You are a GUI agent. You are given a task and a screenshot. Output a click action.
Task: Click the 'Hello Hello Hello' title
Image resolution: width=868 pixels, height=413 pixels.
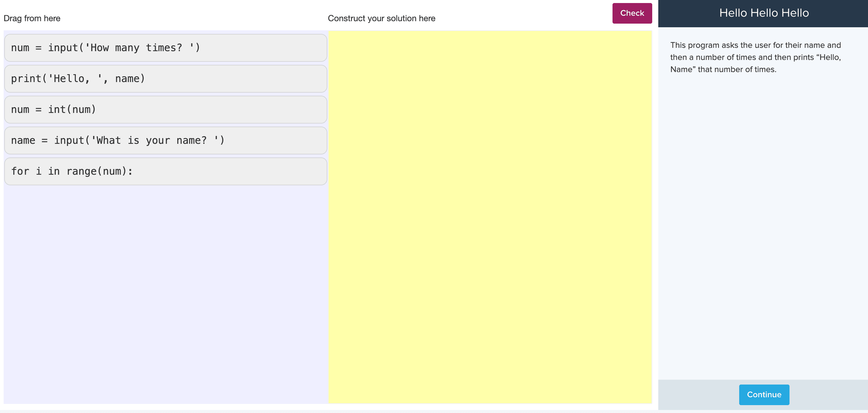pyautogui.click(x=764, y=13)
